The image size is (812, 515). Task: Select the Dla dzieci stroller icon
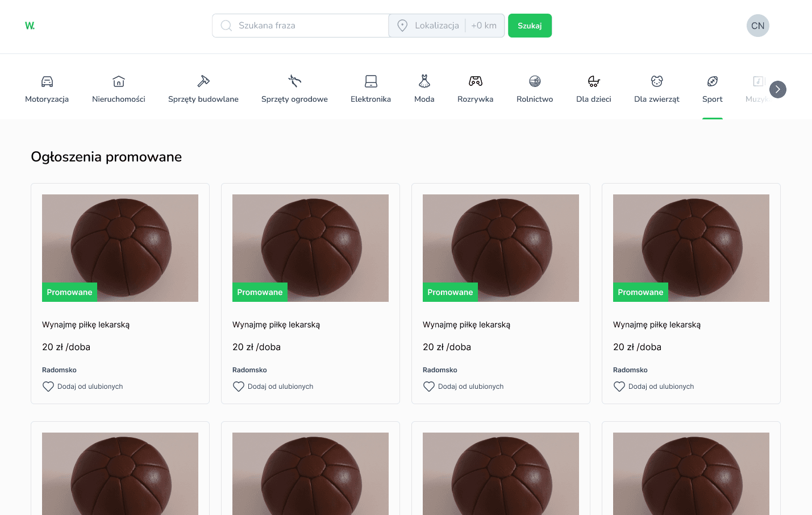tap(594, 81)
